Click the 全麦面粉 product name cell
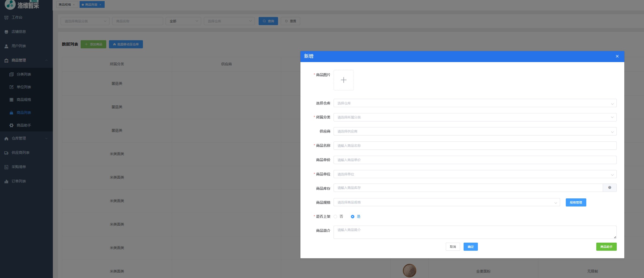This screenshot has height=278, width=644. pos(483,271)
